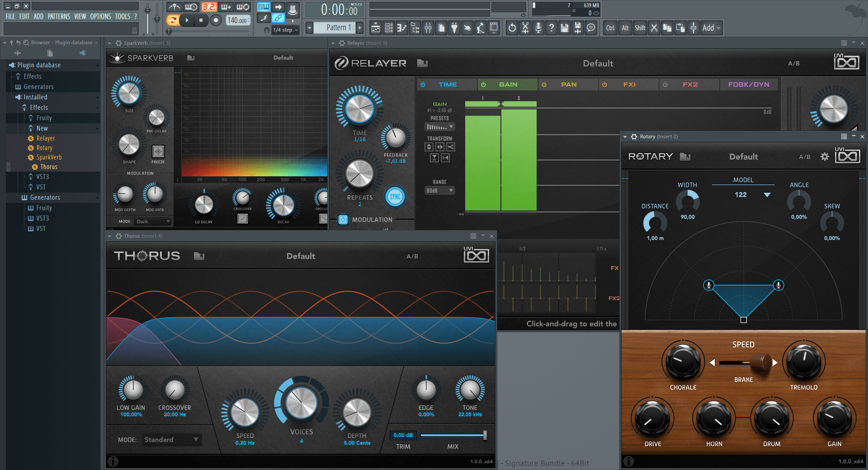Open the Thorus MODE dropdown showing Standard
Image resolution: width=868 pixels, height=470 pixels.
pos(171,440)
